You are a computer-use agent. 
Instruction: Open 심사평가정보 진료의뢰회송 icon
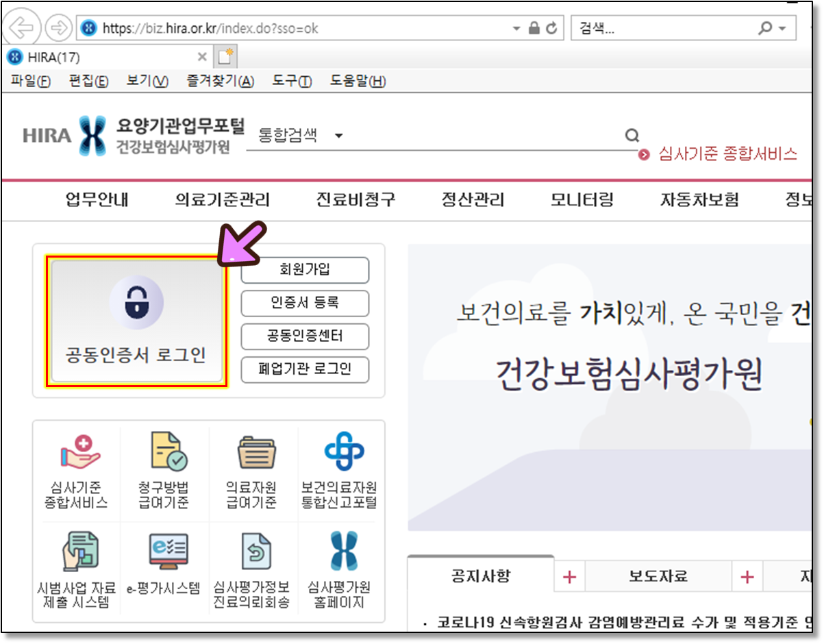(256, 552)
